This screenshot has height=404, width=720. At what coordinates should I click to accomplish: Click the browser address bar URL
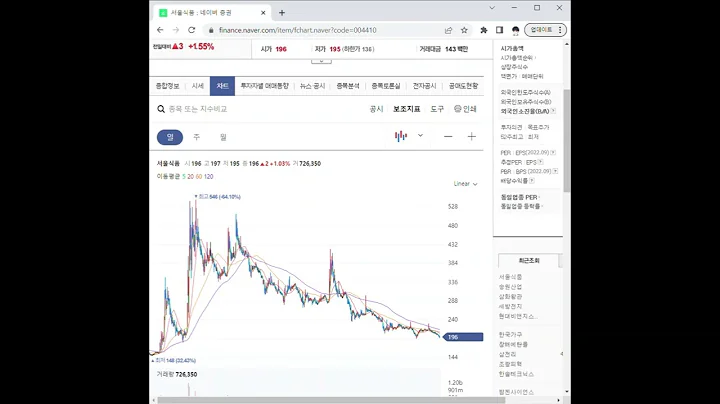click(x=298, y=30)
